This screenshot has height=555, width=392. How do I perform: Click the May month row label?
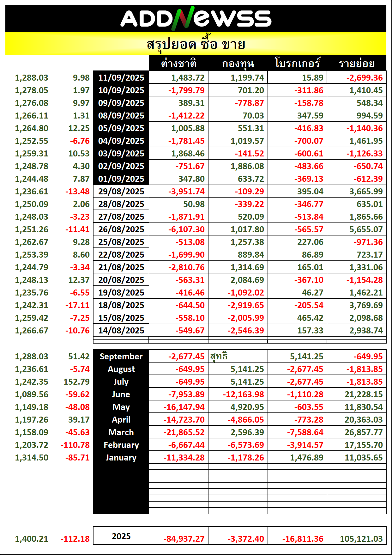tap(121, 407)
